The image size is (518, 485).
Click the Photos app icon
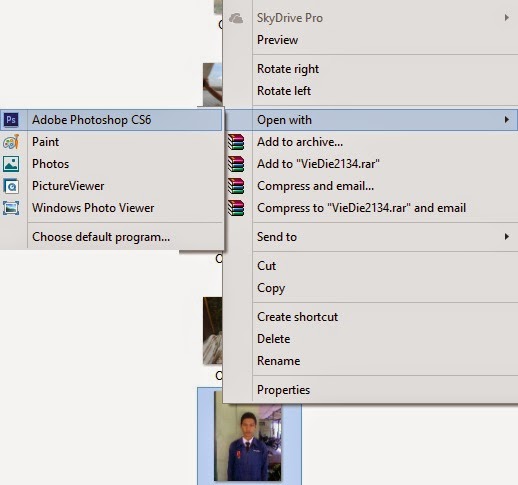coord(11,164)
